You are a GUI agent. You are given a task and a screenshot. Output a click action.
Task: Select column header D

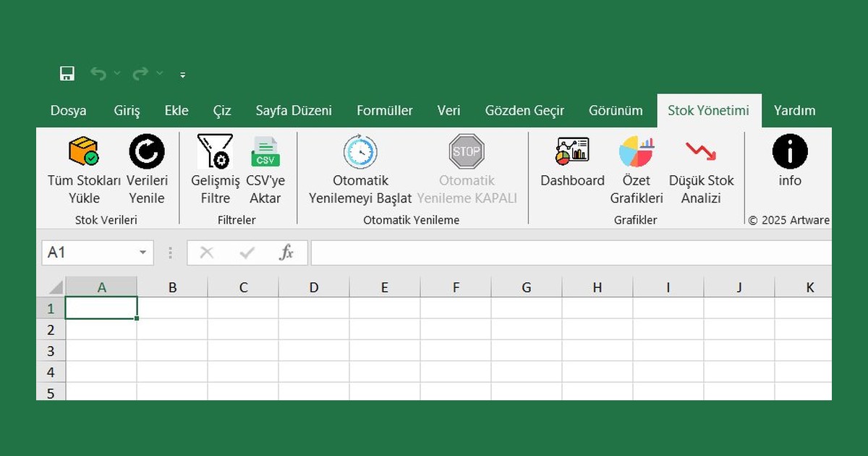(313, 286)
